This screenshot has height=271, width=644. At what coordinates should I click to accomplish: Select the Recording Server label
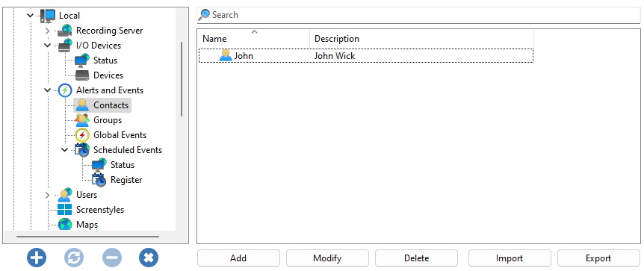110,31
